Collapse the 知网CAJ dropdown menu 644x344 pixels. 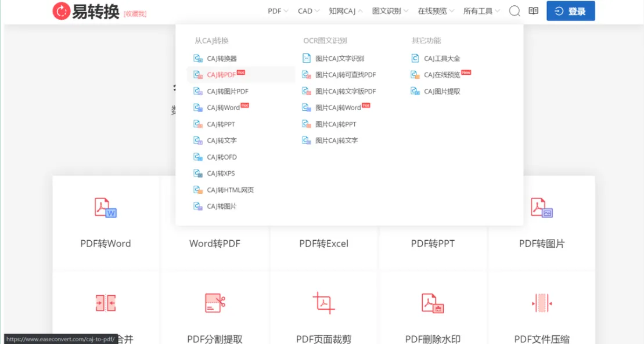pos(346,11)
